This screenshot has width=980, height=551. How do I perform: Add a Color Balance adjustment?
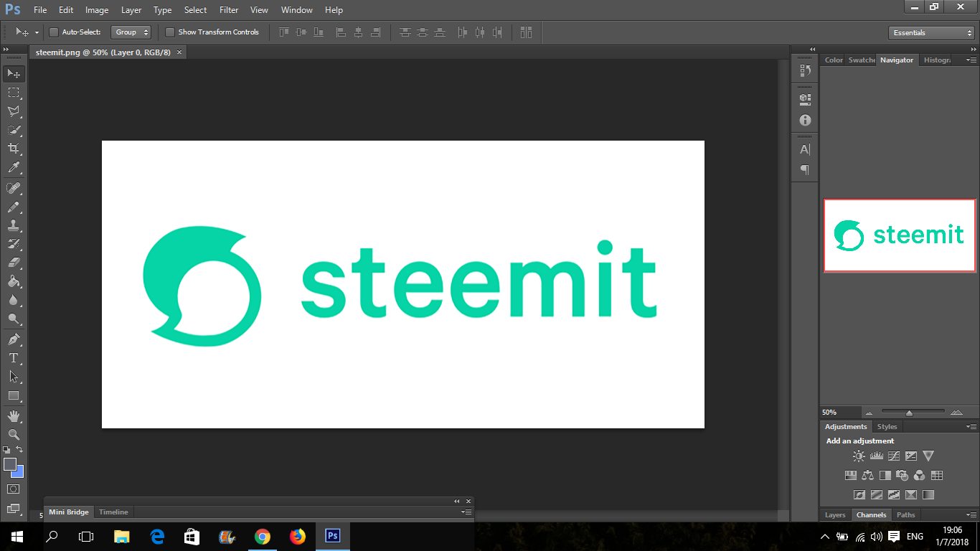[x=868, y=475]
